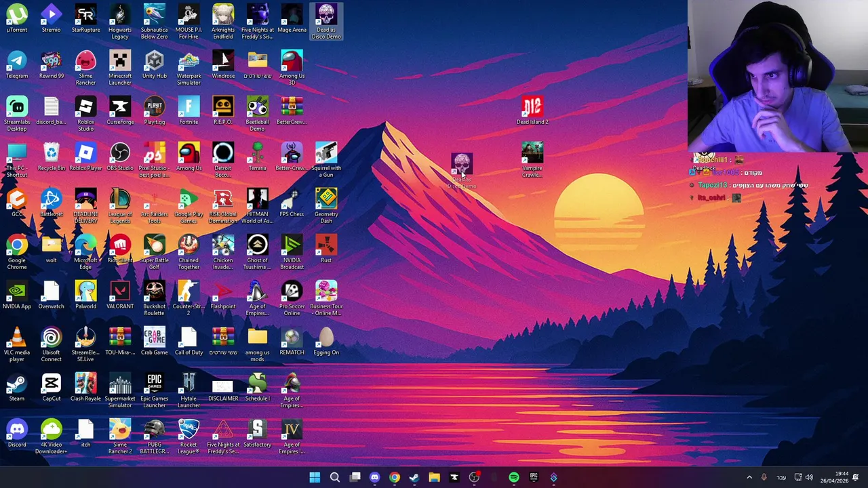The image size is (868, 488).
Task: Open Pro Soccer Online icon
Action: 292,298
